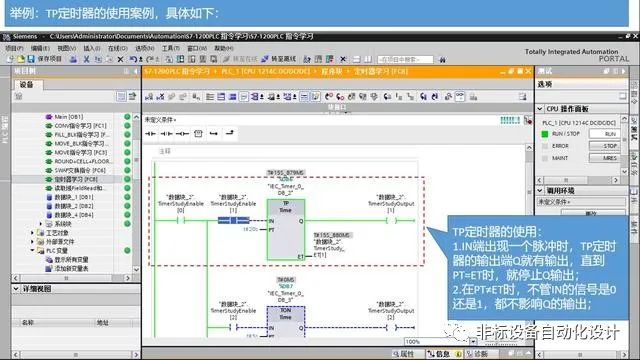Go offline with 转至离线
Screen dimensions: 640x360
pyautogui.click(x=279, y=59)
